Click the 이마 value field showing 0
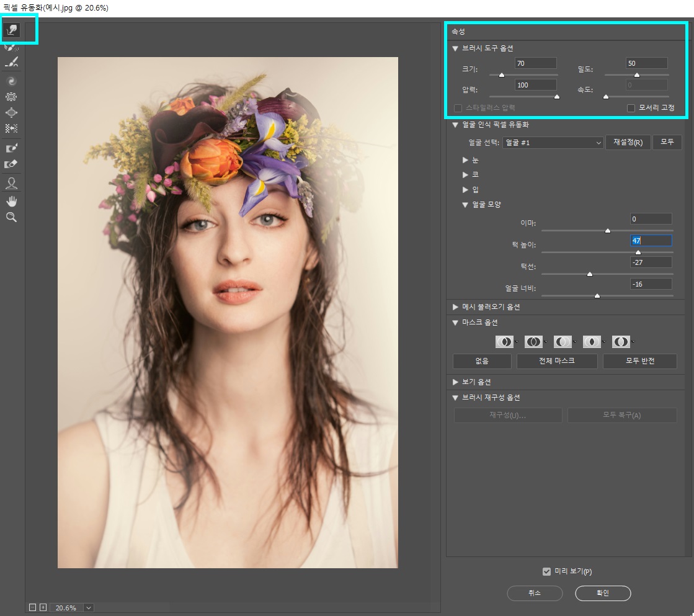Image resolution: width=694 pixels, height=616 pixels. pyautogui.click(x=651, y=219)
